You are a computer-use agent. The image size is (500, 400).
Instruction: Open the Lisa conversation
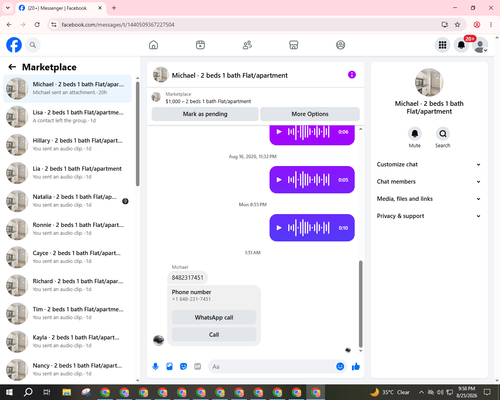click(x=67, y=117)
